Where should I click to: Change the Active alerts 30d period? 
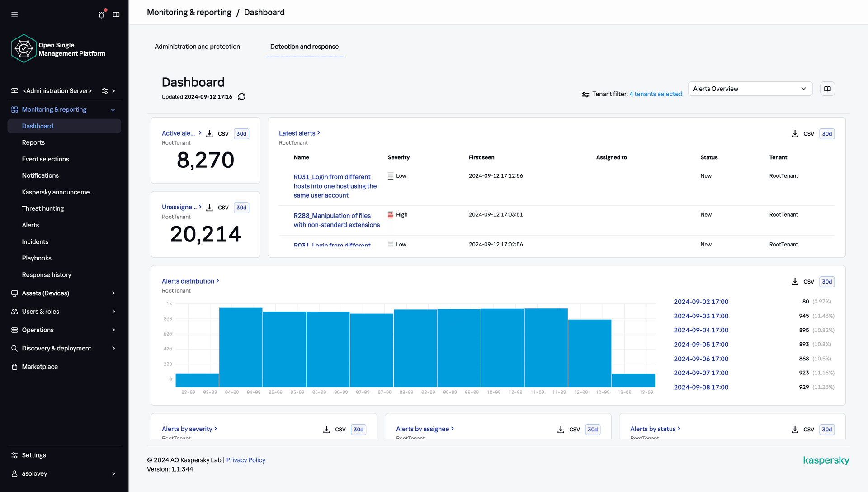tap(241, 134)
